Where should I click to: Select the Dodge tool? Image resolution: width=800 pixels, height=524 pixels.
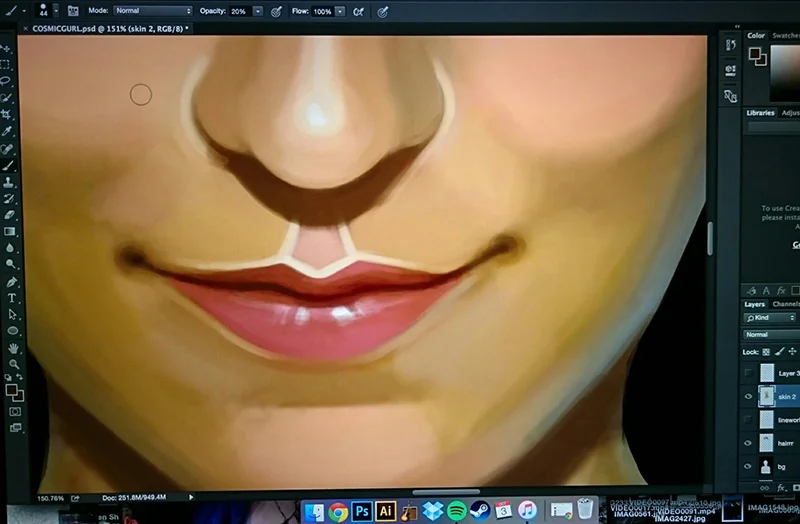[x=11, y=264]
